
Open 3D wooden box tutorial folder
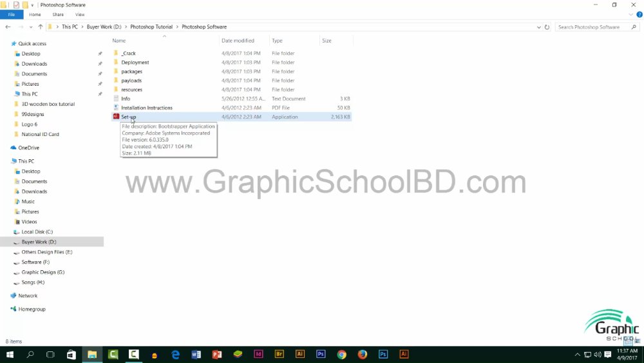[x=48, y=104]
